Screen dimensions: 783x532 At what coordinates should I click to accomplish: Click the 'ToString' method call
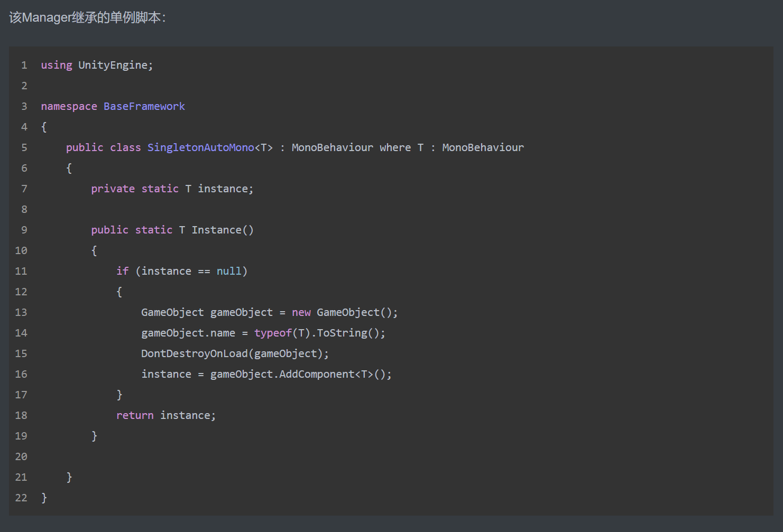[x=342, y=333]
